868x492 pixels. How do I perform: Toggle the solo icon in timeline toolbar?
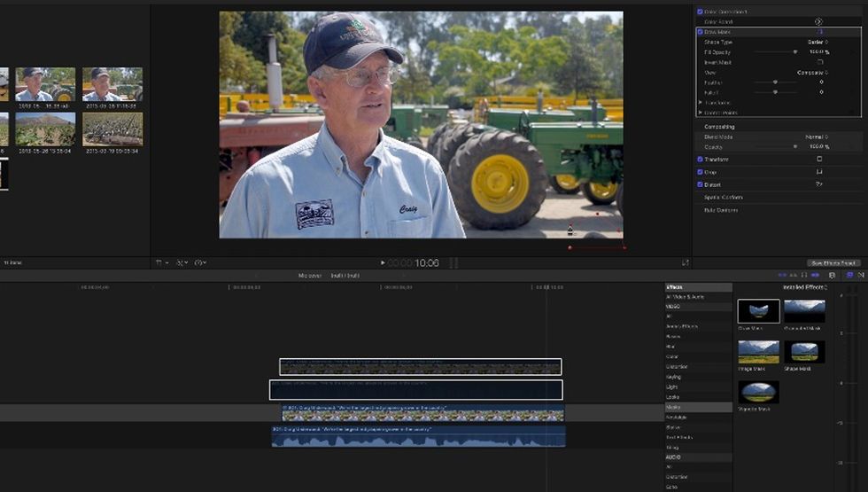pos(804,276)
